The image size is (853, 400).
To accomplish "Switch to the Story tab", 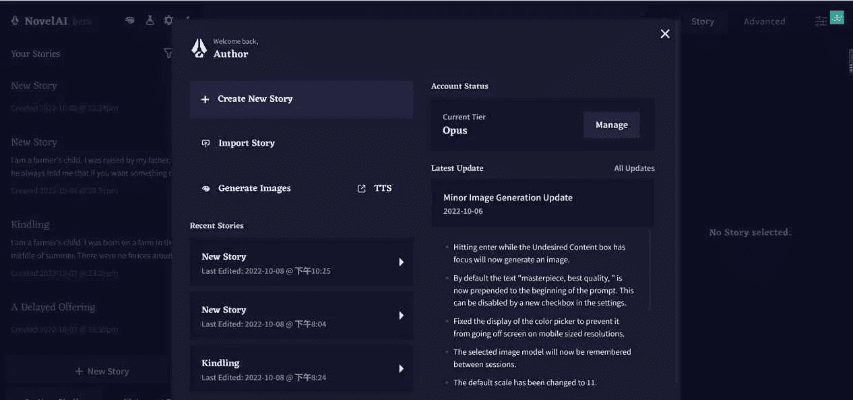I will click(702, 21).
